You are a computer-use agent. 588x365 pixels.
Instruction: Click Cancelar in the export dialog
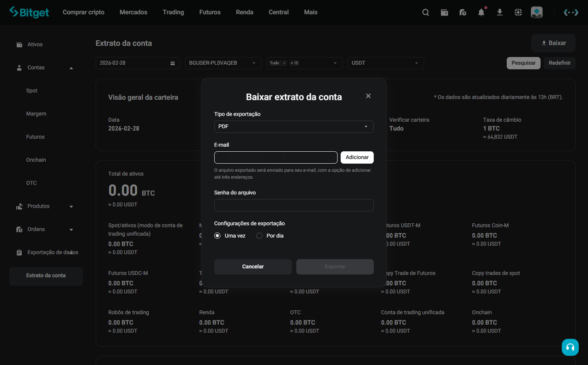253,267
